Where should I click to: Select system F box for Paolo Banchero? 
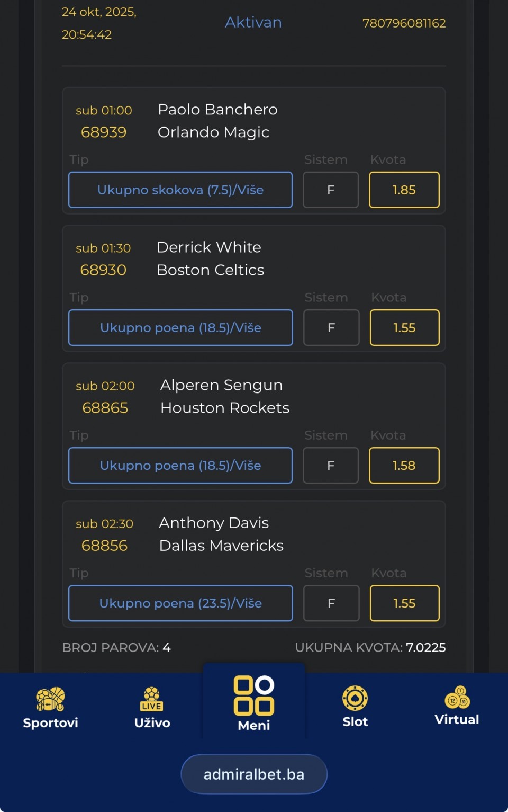pos(331,190)
